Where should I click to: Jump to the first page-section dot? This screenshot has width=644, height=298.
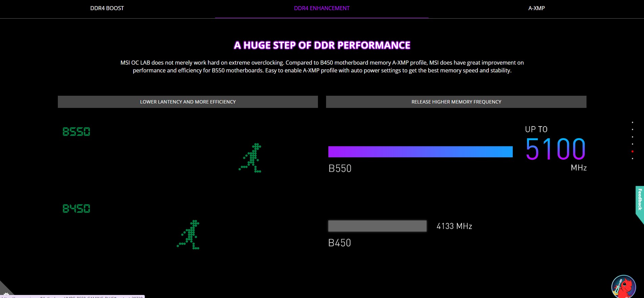click(x=632, y=122)
